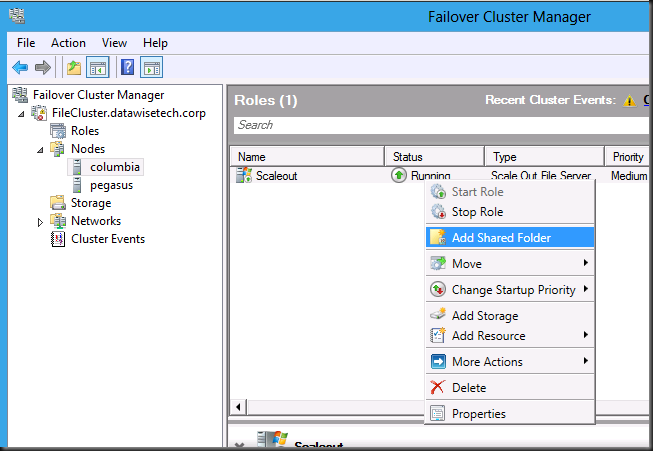The width and height of the screenshot is (653, 451).
Task: Click the columbia server icon
Action: click(x=77, y=167)
